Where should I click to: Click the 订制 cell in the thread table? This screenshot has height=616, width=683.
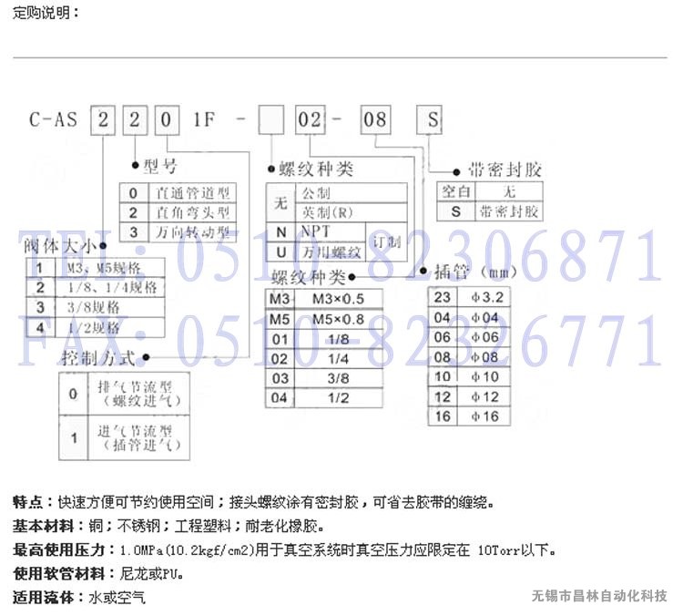(388, 241)
